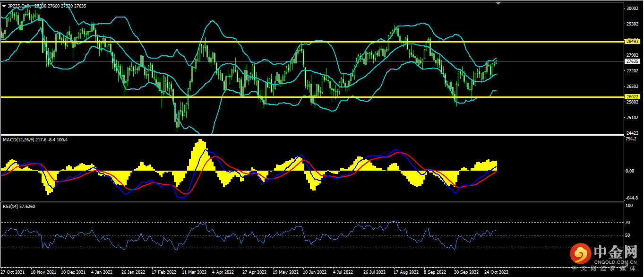Click the RSI 50 level axis label

coord(628,235)
